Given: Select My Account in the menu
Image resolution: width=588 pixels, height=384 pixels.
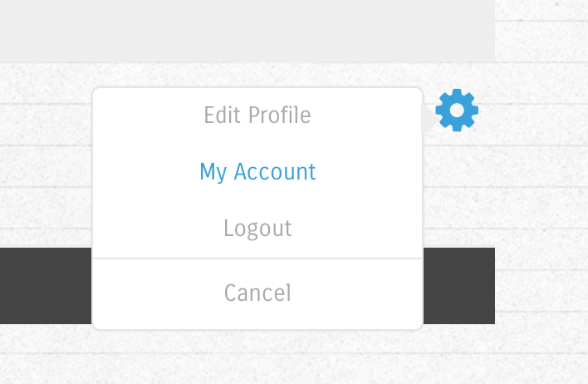Looking at the screenshot, I should pyautogui.click(x=257, y=172).
